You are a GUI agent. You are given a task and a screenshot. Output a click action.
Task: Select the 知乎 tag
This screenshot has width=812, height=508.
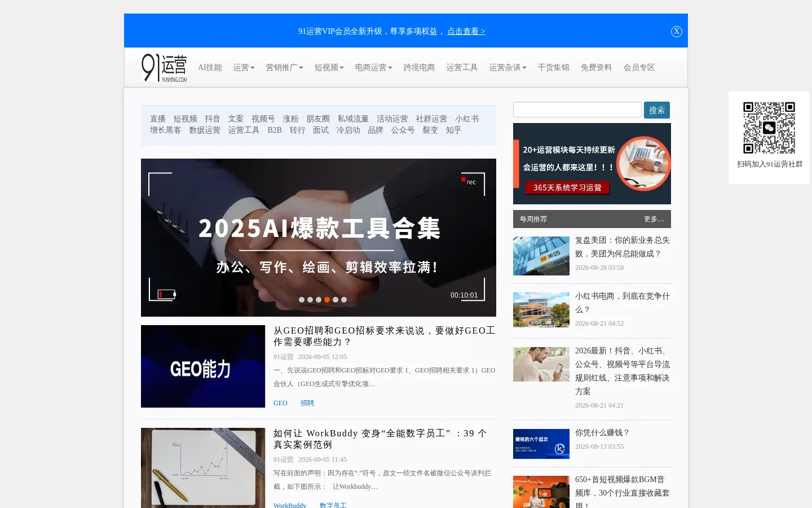(453, 130)
